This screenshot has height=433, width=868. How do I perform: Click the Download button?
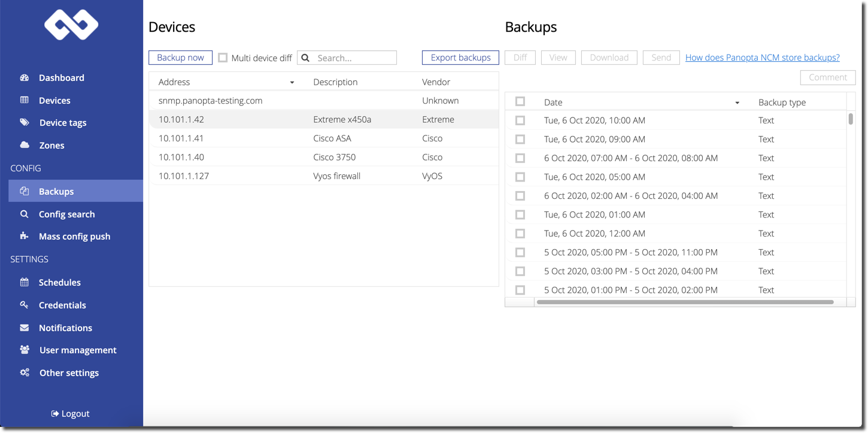click(x=609, y=57)
